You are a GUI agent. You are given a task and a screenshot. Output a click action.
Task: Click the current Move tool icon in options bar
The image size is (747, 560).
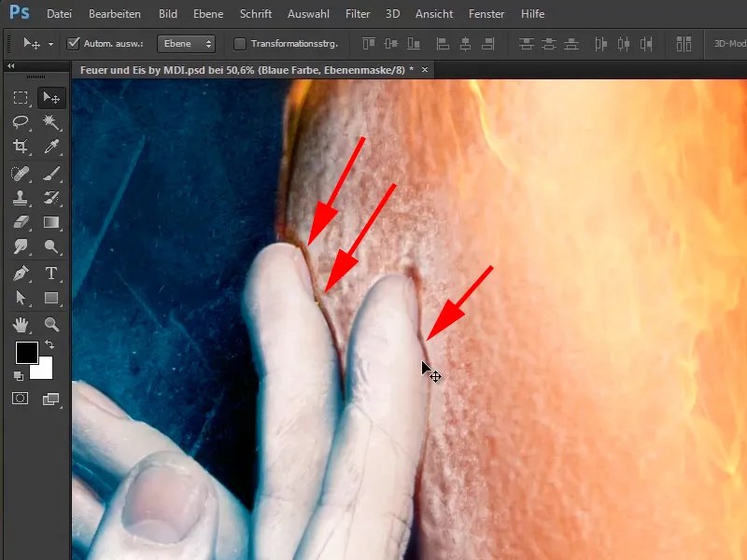click(x=32, y=44)
